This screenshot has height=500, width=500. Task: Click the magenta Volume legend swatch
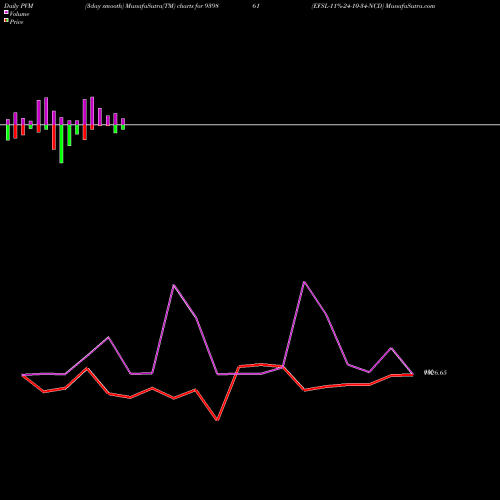pos(6,12)
